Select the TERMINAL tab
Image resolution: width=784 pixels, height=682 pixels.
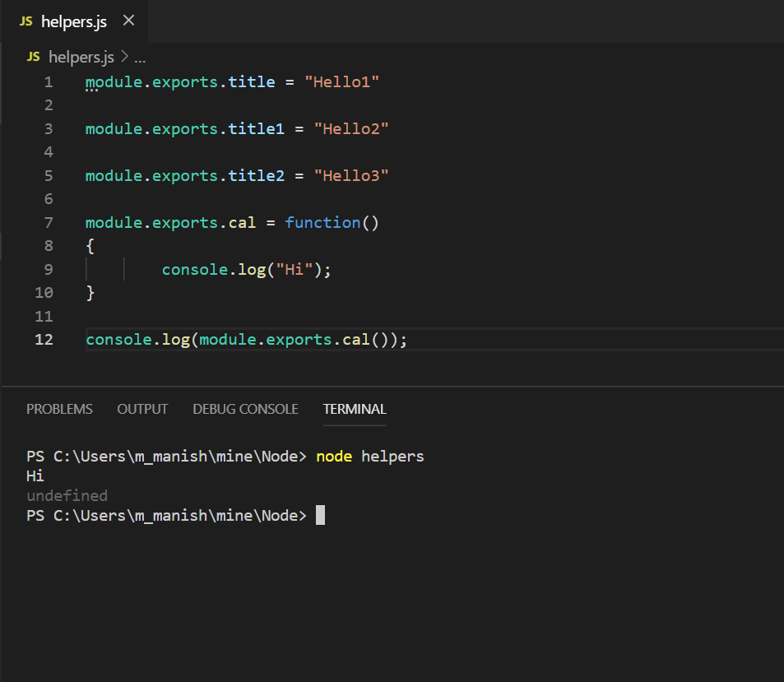[x=354, y=409]
